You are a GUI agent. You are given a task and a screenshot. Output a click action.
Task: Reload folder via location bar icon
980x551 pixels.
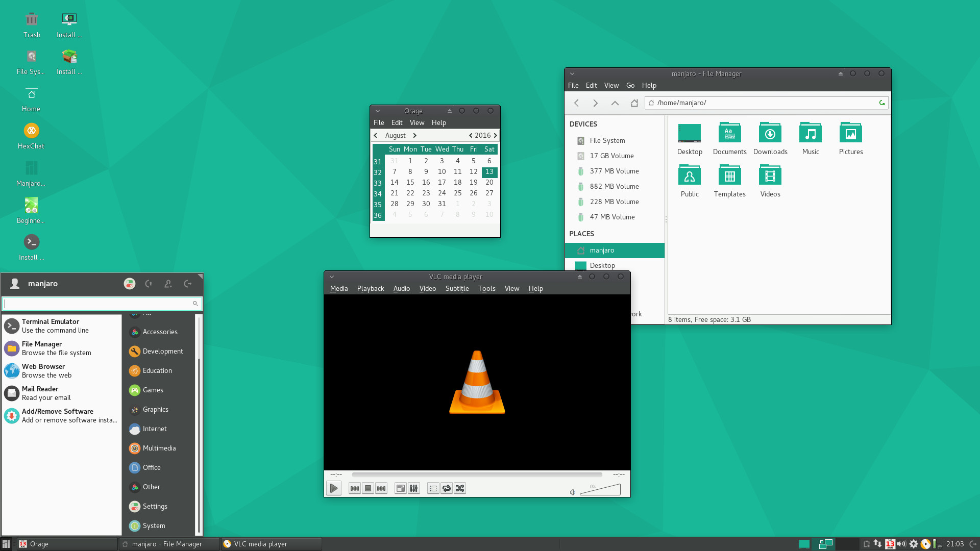point(881,103)
